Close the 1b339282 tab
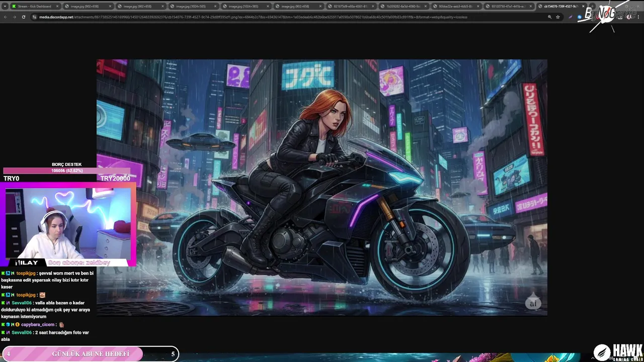 425,7
